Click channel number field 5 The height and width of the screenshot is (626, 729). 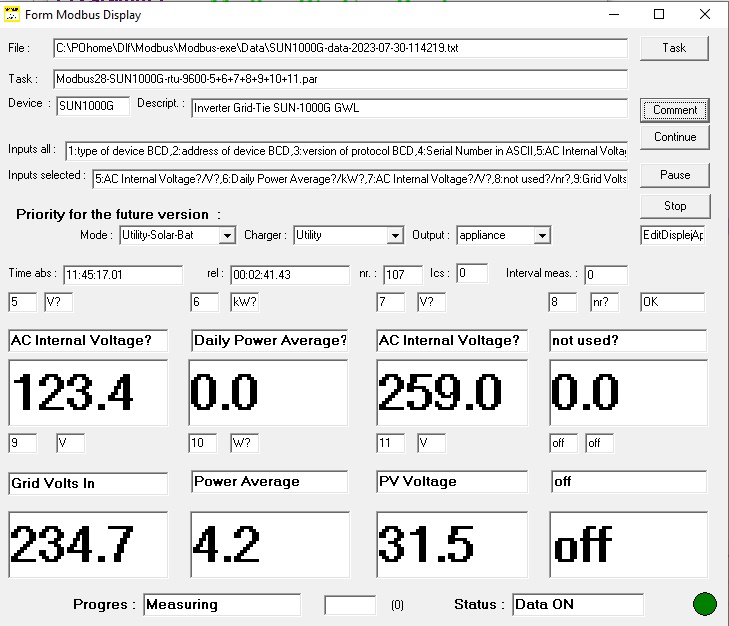pyautogui.click(x=22, y=302)
